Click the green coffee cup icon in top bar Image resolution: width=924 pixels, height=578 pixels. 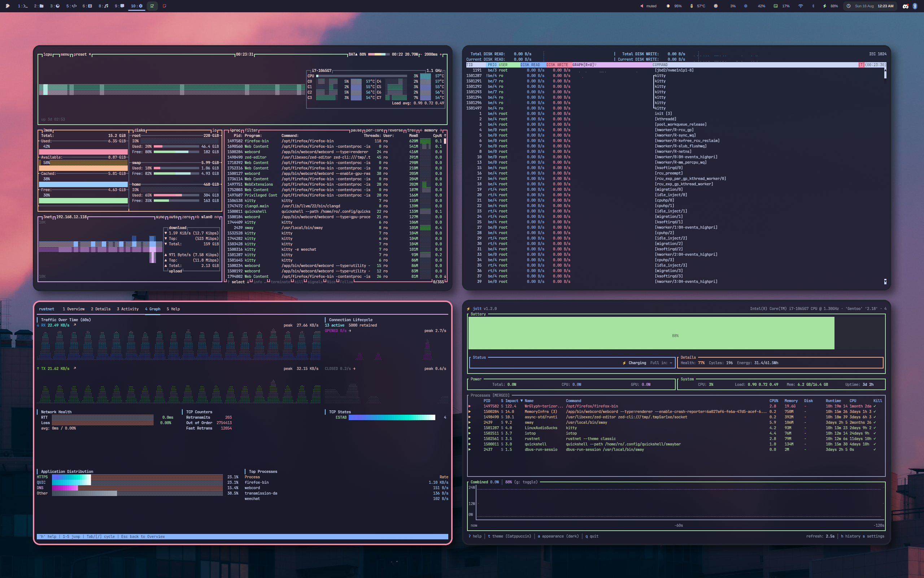[152, 6]
